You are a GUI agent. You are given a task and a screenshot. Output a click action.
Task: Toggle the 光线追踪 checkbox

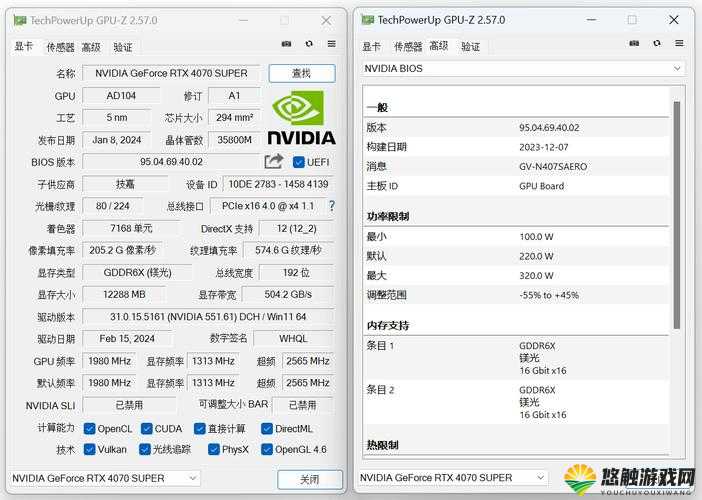point(145,449)
